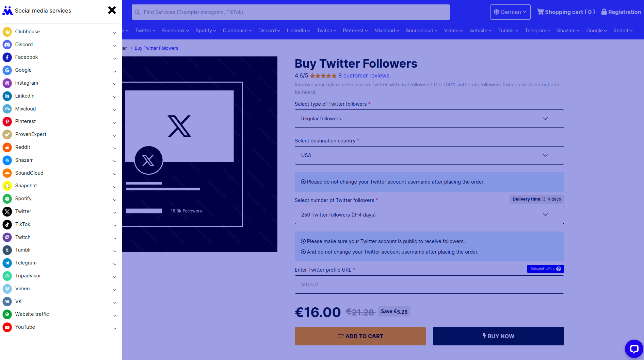Open the German language selector

point(510,12)
